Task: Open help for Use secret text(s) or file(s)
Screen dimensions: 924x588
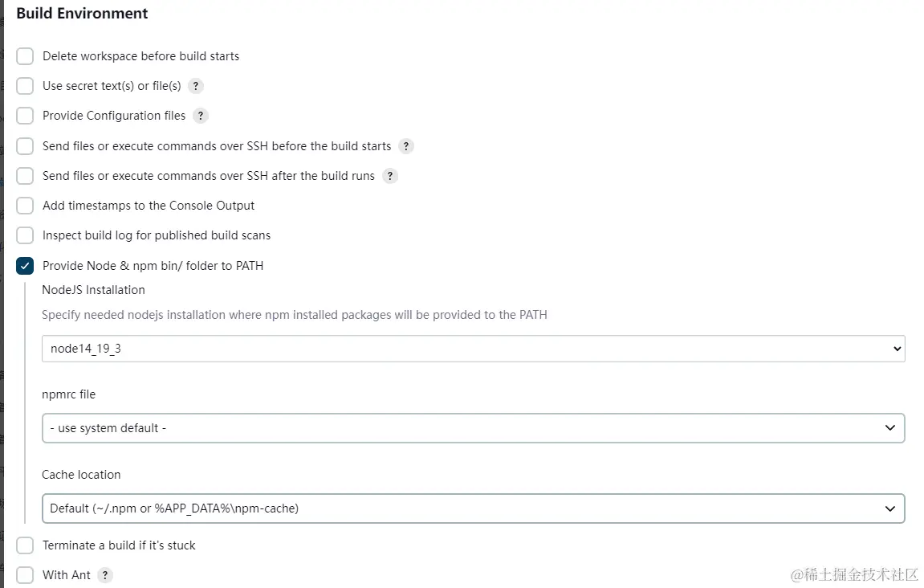Action: tap(196, 86)
